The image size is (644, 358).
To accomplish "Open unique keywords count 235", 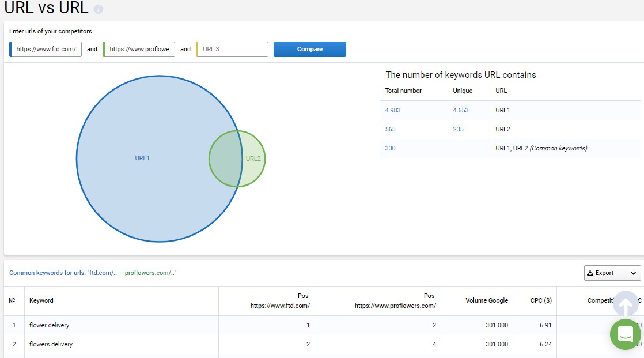I will point(458,129).
